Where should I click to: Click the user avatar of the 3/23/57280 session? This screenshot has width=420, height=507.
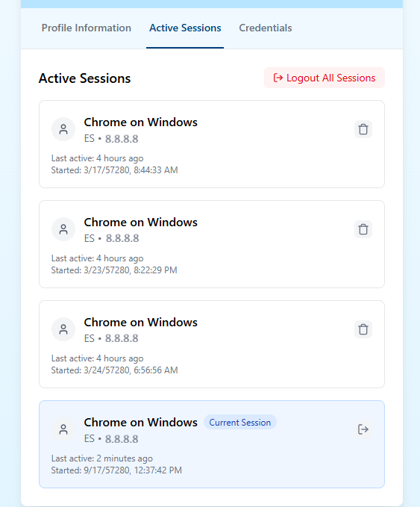pos(63,229)
